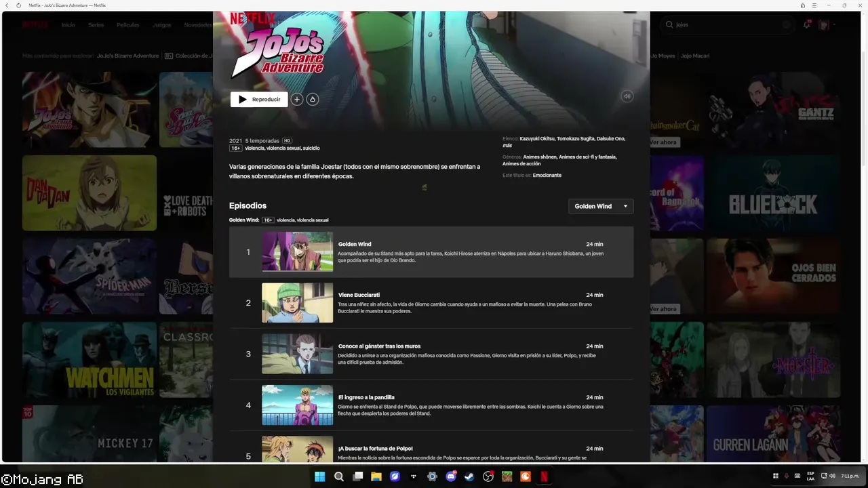
Task: Open the Settings gear on taskbar
Action: 432,476
